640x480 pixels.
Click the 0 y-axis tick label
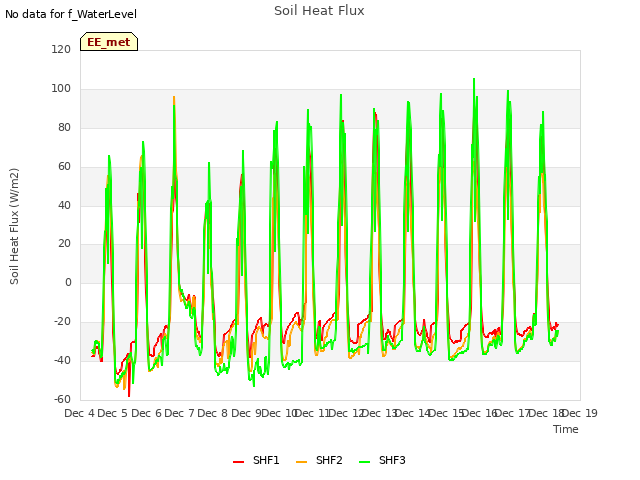68,282
